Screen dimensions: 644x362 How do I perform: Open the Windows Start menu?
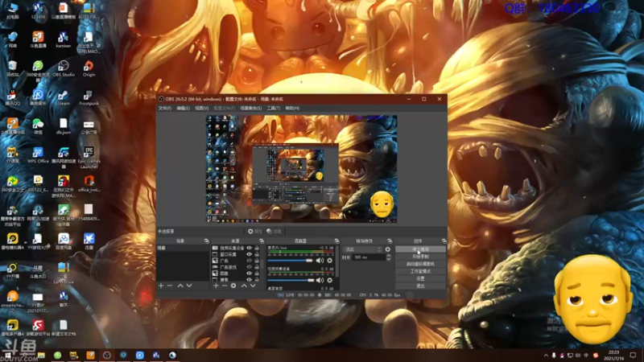pos(7,356)
